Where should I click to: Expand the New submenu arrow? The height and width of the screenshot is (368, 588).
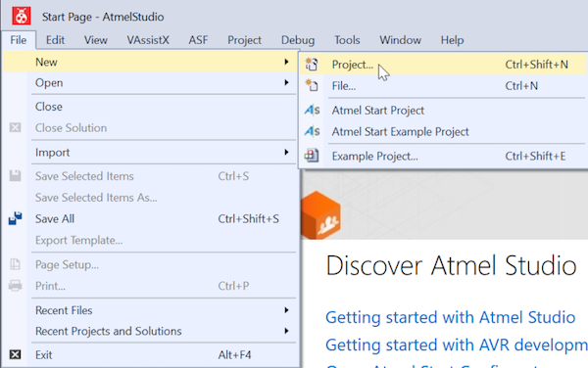point(286,62)
